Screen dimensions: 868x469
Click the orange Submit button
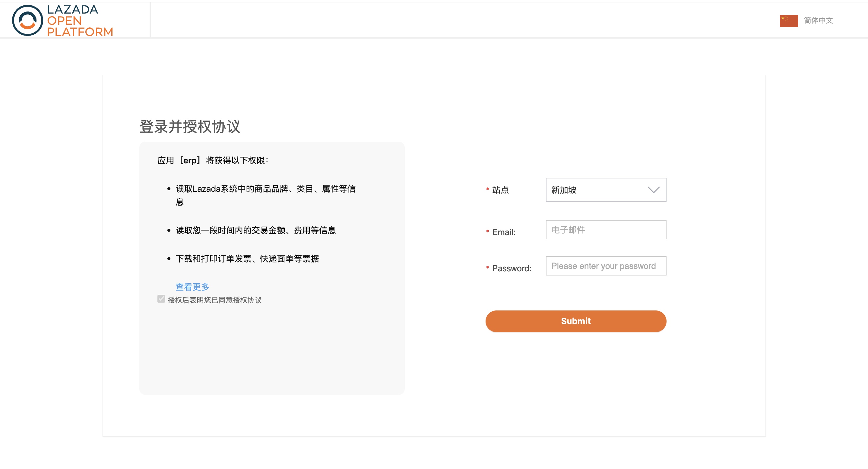pos(575,321)
